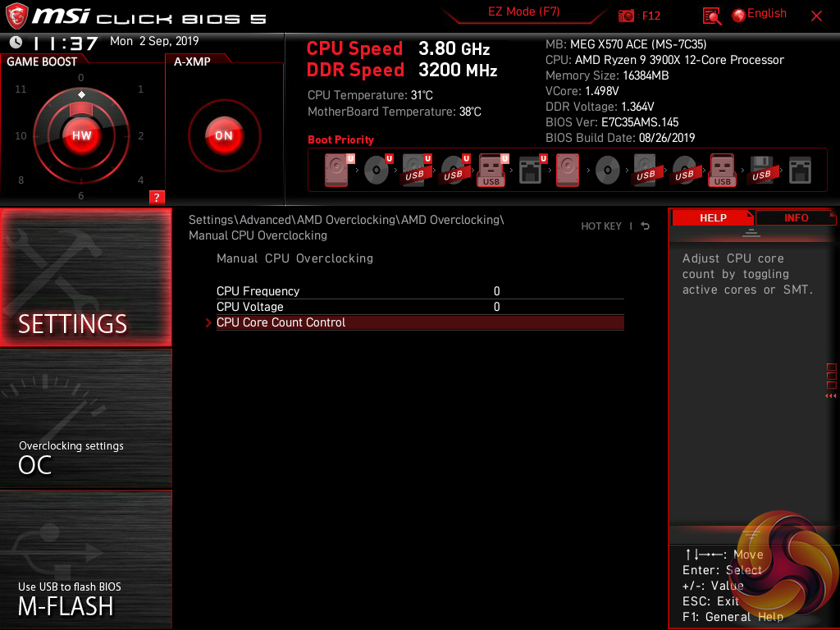Click the CPU Speed 3.80 GHz readout

[x=398, y=48]
